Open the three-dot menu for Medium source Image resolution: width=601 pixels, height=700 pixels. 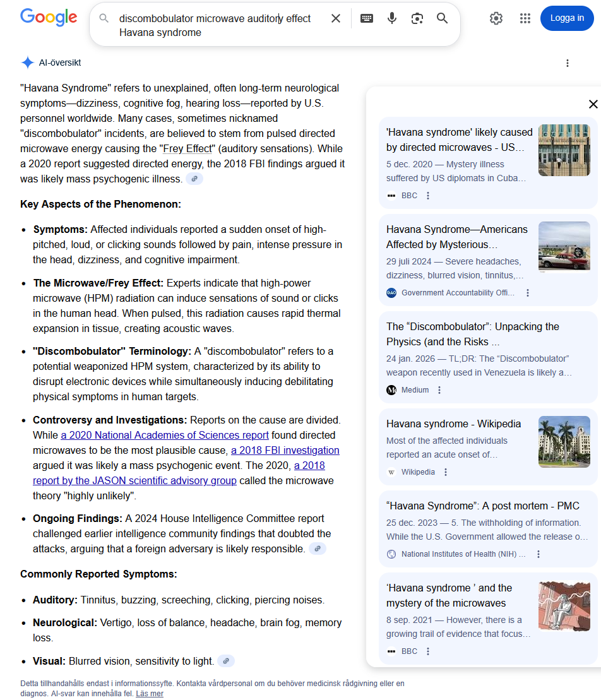439,389
